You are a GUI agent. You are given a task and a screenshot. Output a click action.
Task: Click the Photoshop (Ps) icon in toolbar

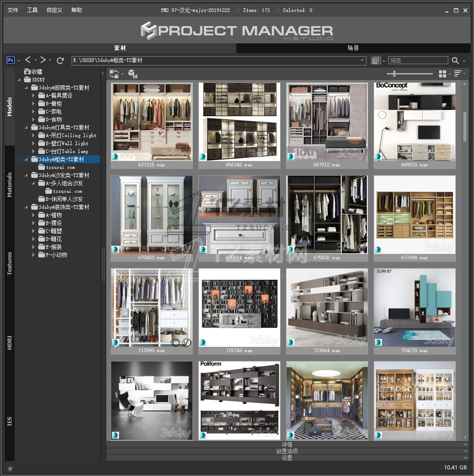(x=11, y=60)
